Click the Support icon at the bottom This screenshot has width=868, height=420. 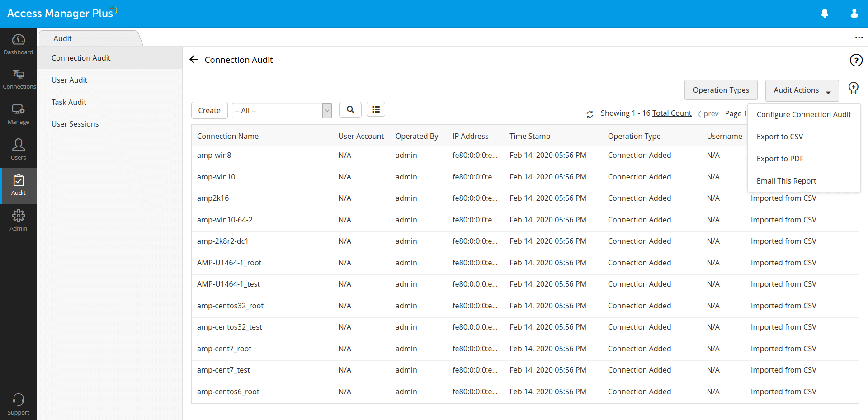[x=18, y=402]
